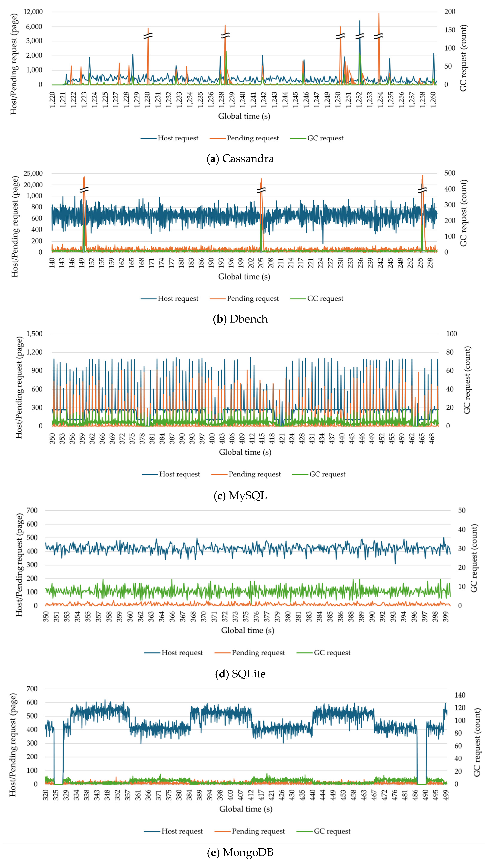This screenshot has width=488, height=868.
Task: Click the 1,500 y-axis label on MySQL chart
Action: point(34,334)
